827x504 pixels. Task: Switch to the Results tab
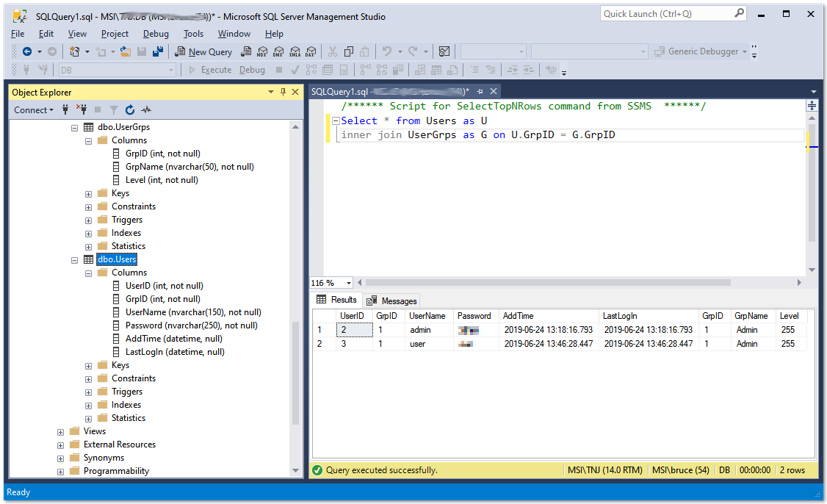coord(336,299)
